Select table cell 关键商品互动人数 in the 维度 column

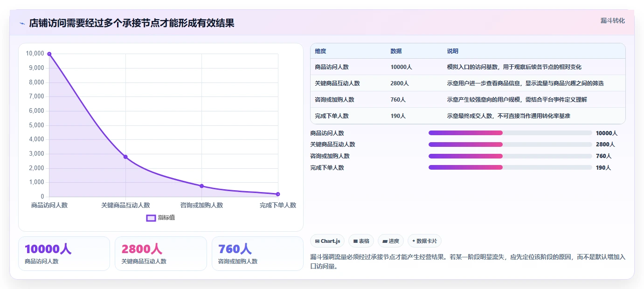pos(337,83)
